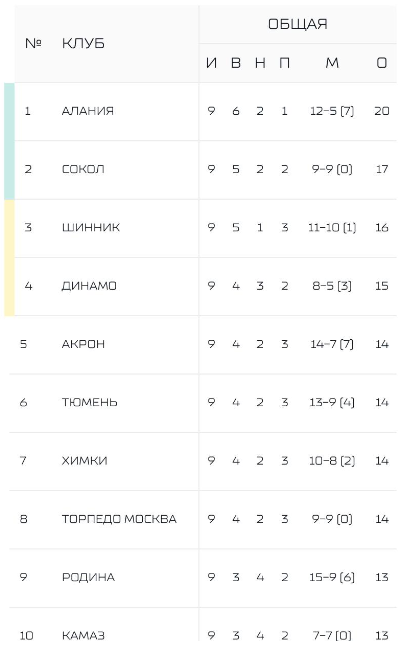
Task: Click the В wins column header
Action: tap(236, 63)
